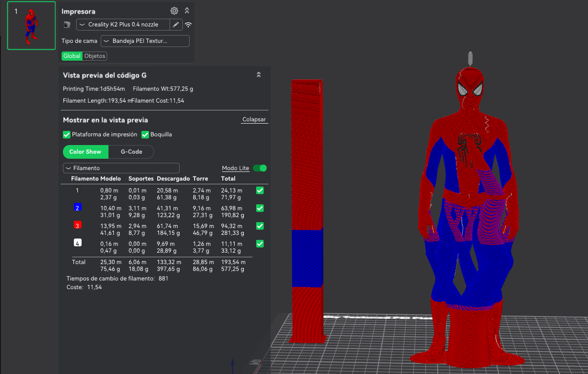Uncheck visibility for white filament 4 row

pyautogui.click(x=260, y=244)
